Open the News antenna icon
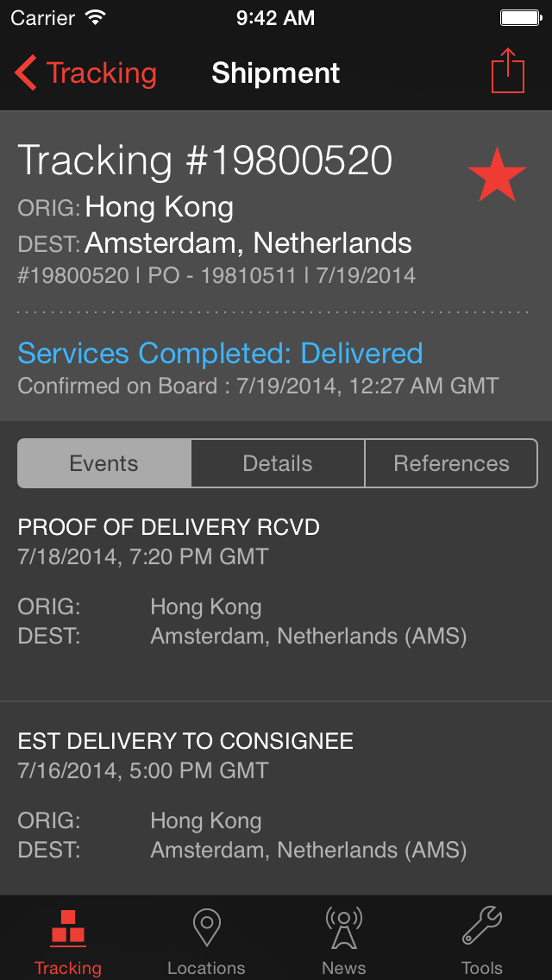Image resolution: width=552 pixels, height=980 pixels. [344, 928]
